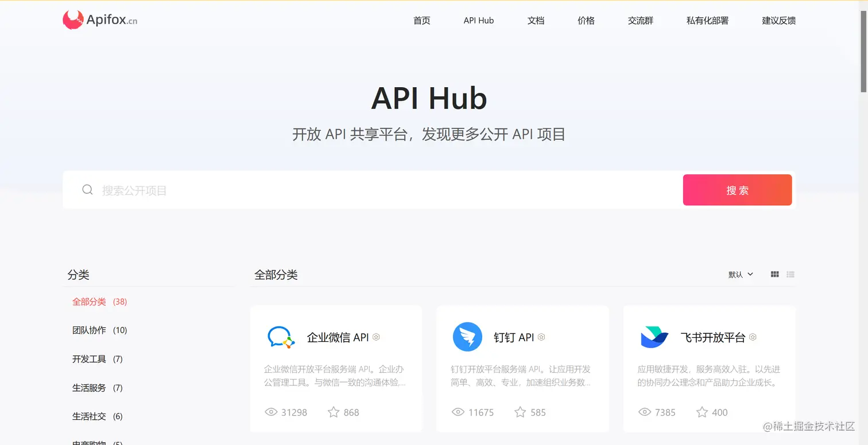The height and width of the screenshot is (445, 868).
Task: Open the 钉钉 API title link
Action: (x=514, y=337)
